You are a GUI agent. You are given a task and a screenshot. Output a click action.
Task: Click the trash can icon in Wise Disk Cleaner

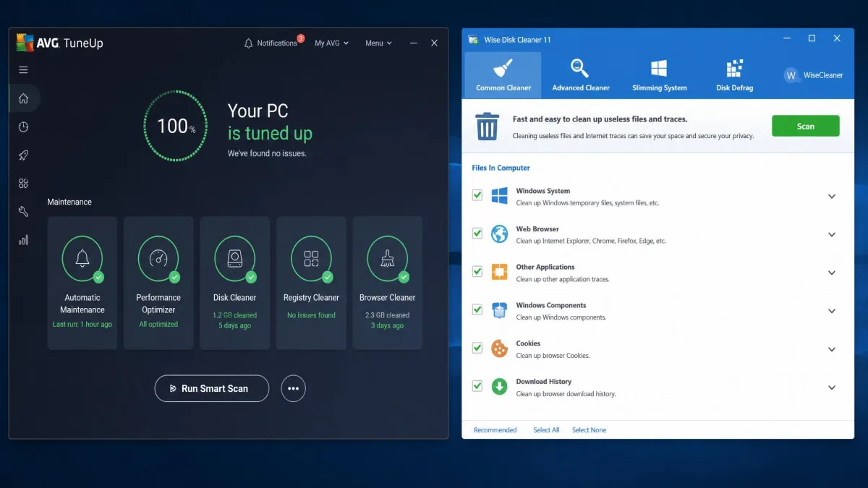click(x=488, y=126)
